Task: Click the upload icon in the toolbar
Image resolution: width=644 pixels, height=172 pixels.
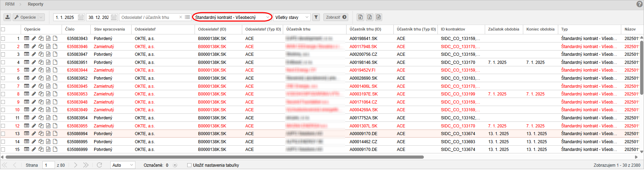Action: click(7, 17)
